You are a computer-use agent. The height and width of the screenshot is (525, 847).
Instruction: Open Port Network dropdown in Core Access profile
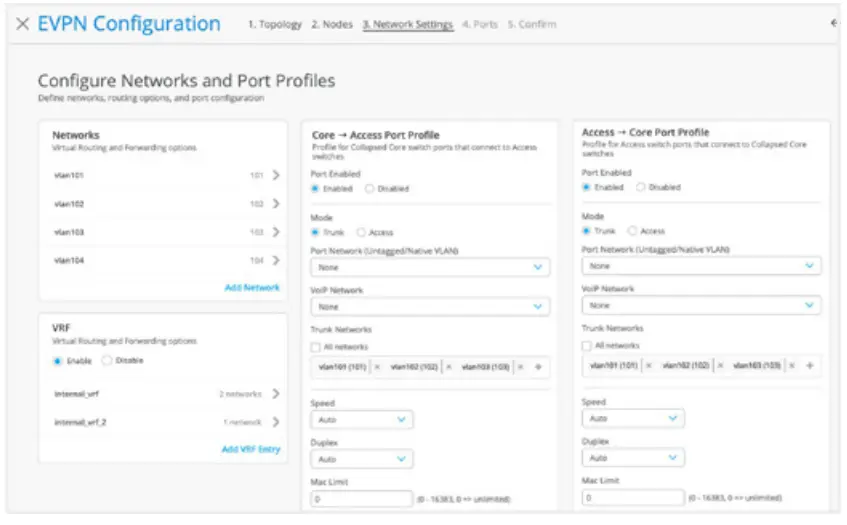point(430,268)
